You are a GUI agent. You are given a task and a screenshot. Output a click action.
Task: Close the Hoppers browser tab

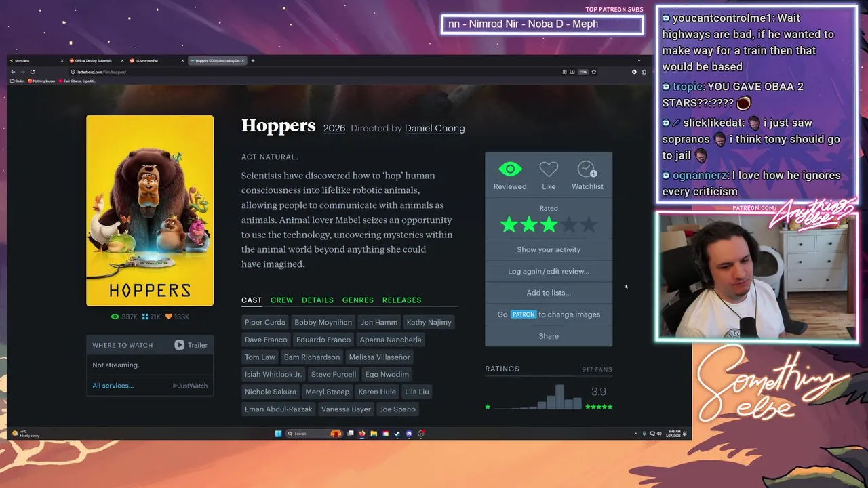pos(243,61)
